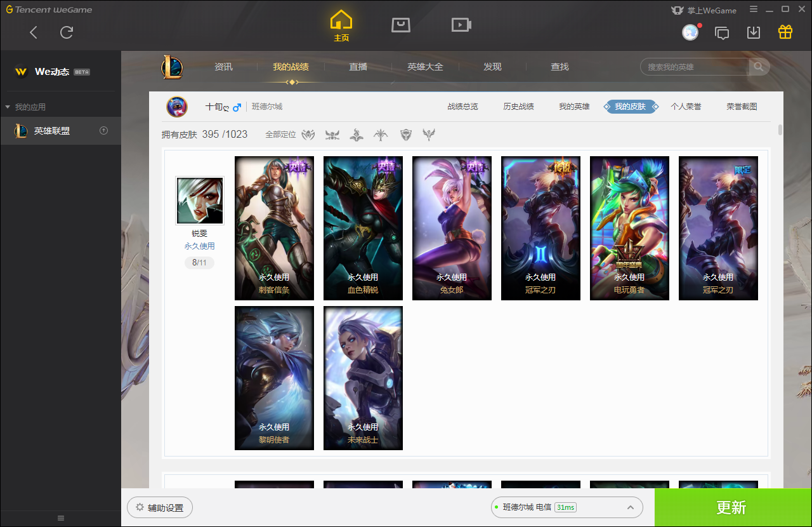Open the download manager icon
This screenshot has height=527, width=812.
point(754,32)
